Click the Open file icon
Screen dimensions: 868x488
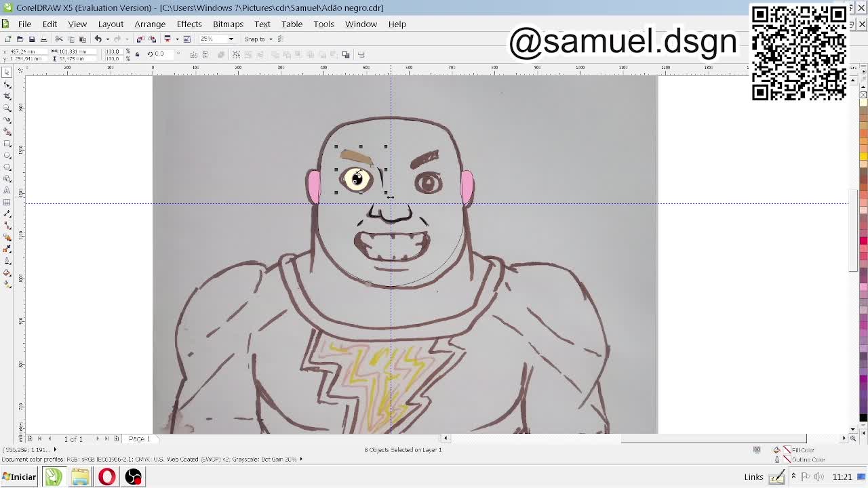20,39
